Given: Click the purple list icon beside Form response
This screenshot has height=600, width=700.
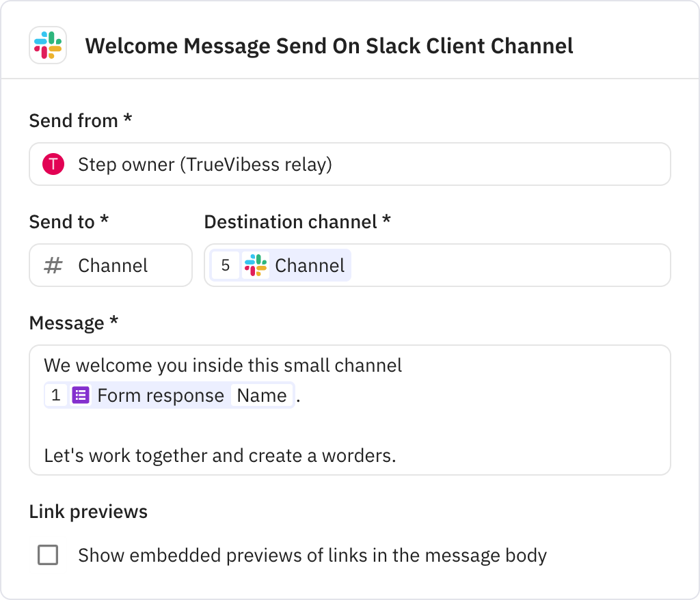Looking at the screenshot, I should [80, 395].
